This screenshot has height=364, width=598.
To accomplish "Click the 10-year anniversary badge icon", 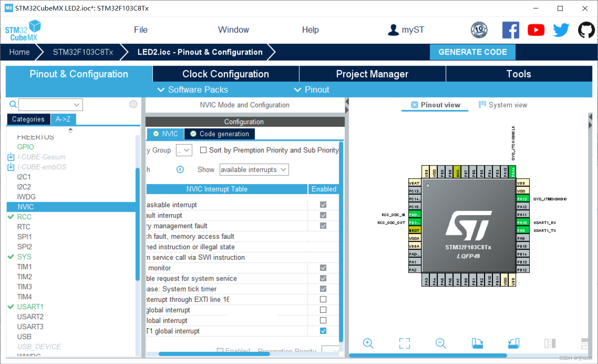I will pyautogui.click(x=479, y=30).
